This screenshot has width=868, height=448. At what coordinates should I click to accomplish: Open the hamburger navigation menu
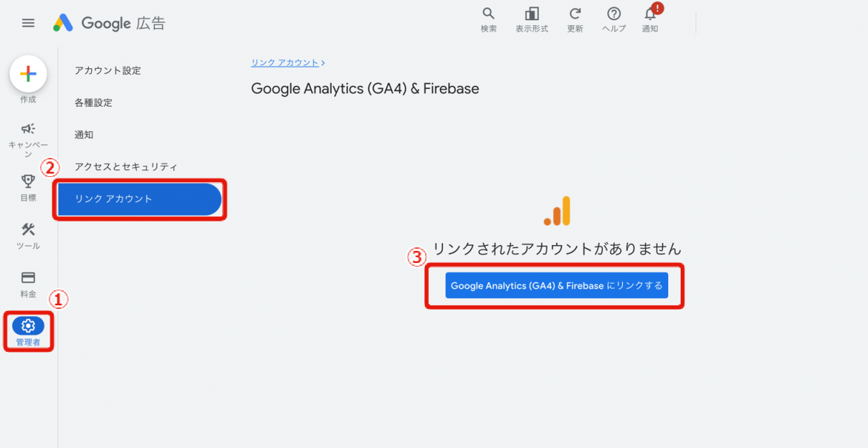[x=28, y=22]
